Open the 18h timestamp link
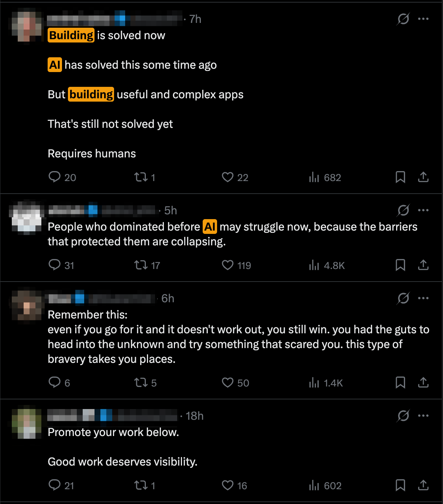This screenshot has height=504, width=443. click(x=195, y=416)
